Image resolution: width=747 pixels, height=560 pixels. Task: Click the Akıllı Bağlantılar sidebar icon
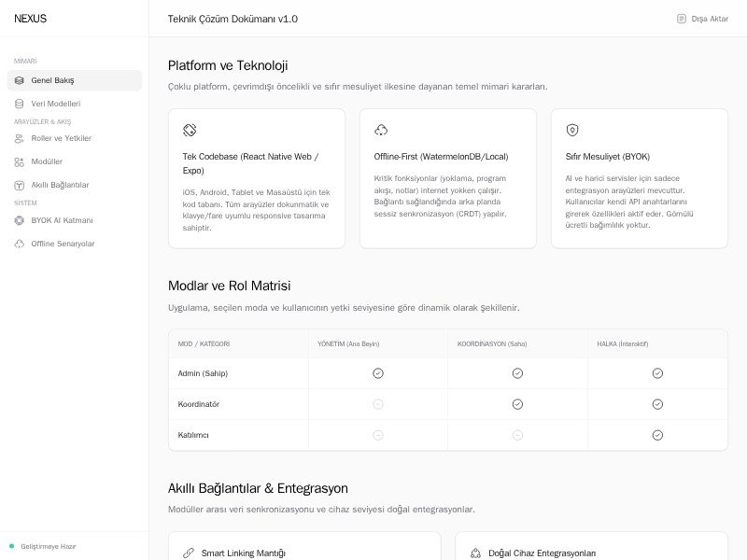click(x=20, y=185)
